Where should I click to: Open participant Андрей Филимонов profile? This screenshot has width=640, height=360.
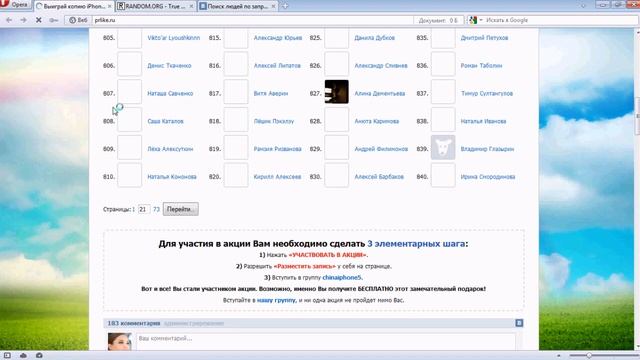[x=381, y=149]
